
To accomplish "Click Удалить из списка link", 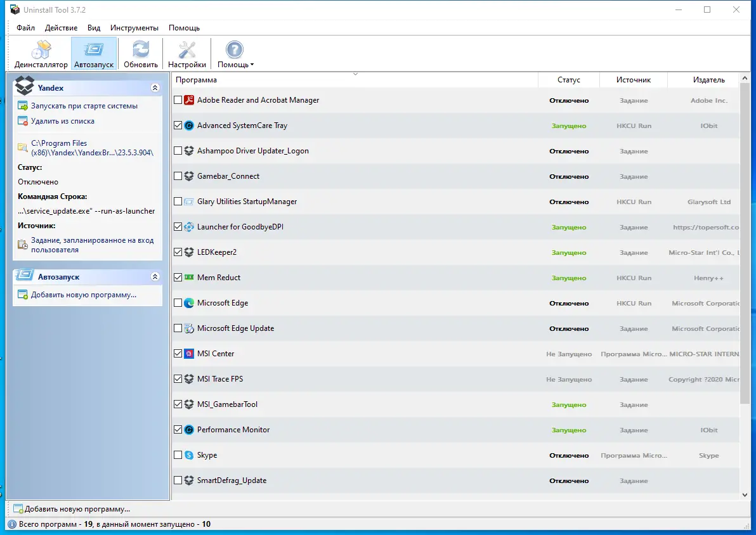I will point(63,122).
